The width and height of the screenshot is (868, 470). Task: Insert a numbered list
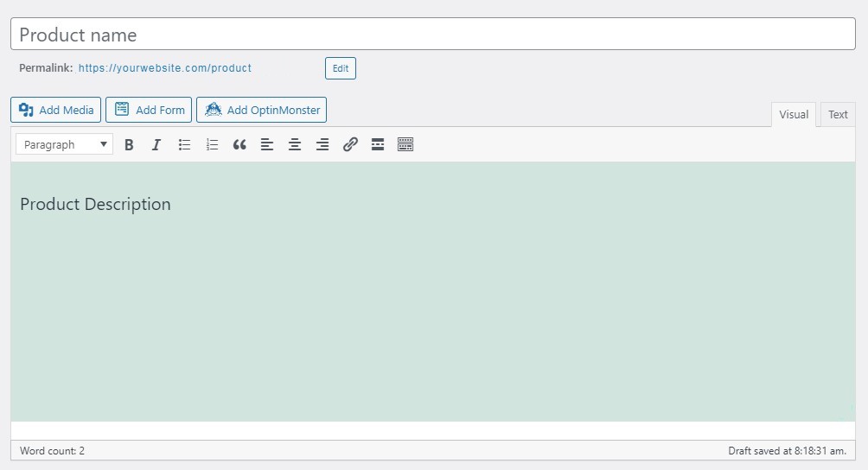[212, 145]
